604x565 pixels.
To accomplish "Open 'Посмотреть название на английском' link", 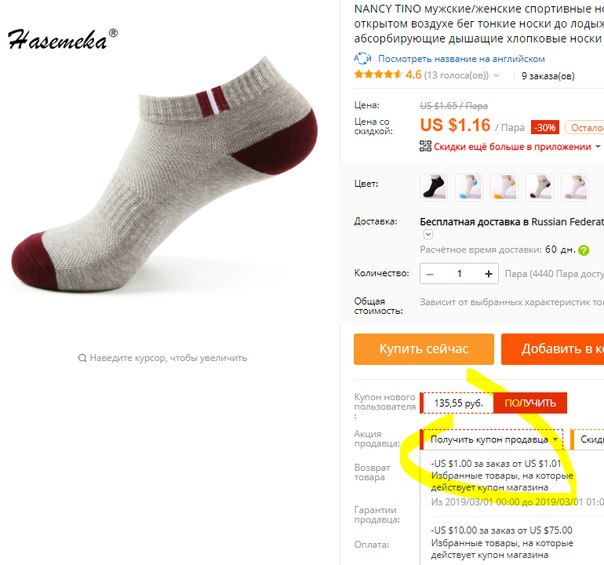I will 461,59.
